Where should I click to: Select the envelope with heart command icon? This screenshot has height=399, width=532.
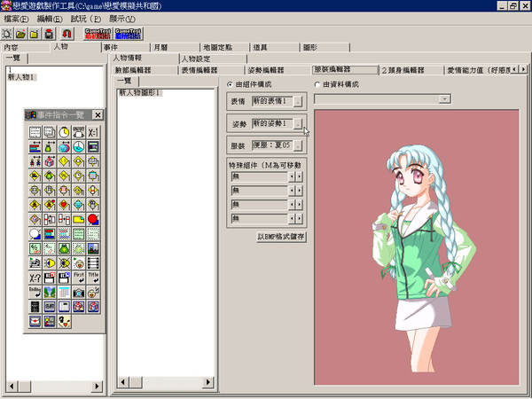[x=35, y=321]
